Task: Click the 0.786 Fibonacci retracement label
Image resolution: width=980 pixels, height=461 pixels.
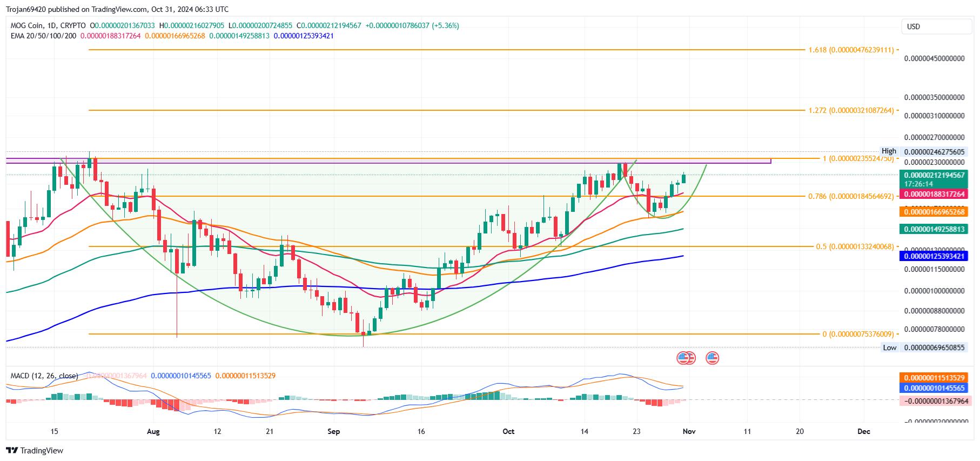Action: click(x=850, y=196)
